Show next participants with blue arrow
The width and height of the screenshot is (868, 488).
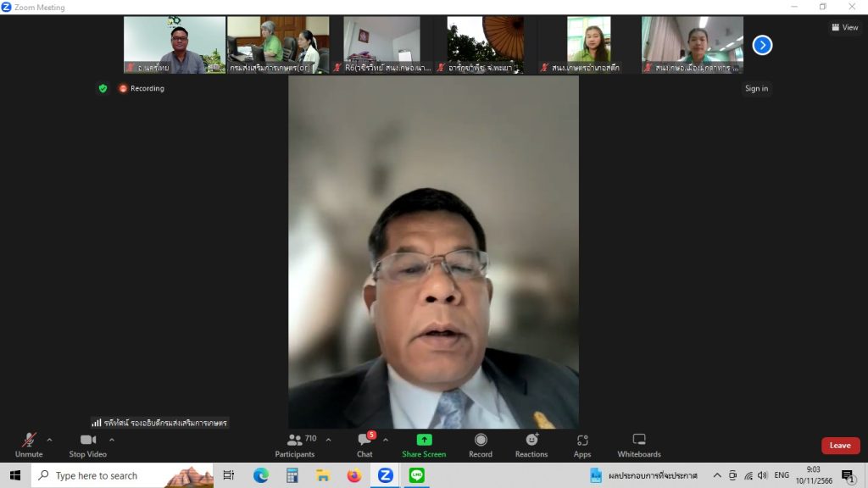coord(762,45)
